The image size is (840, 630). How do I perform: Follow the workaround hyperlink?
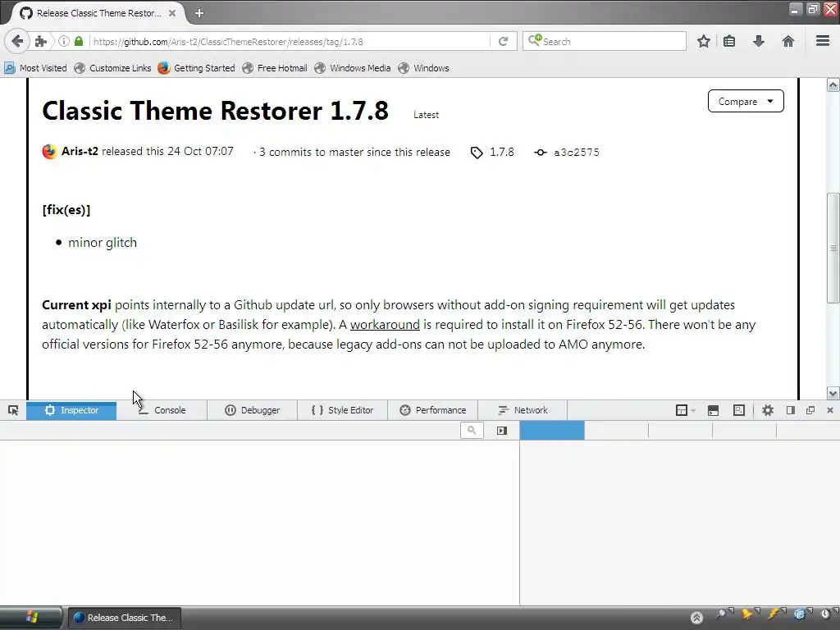(x=385, y=325)
